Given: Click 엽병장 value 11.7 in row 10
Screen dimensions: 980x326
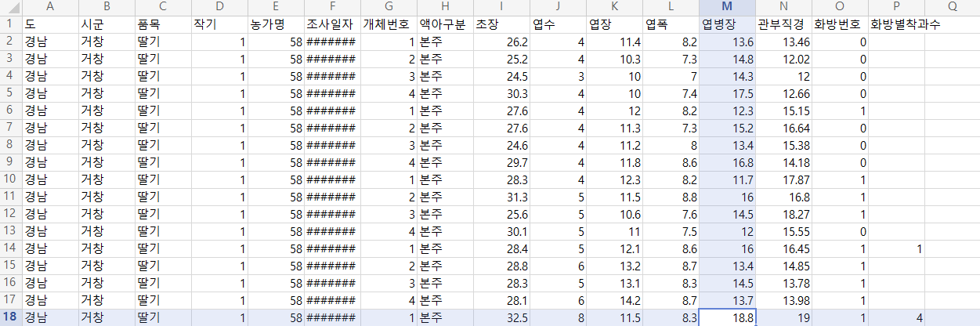Looking at the screenshot, I should pyautogui.click(x=727, y=179).
